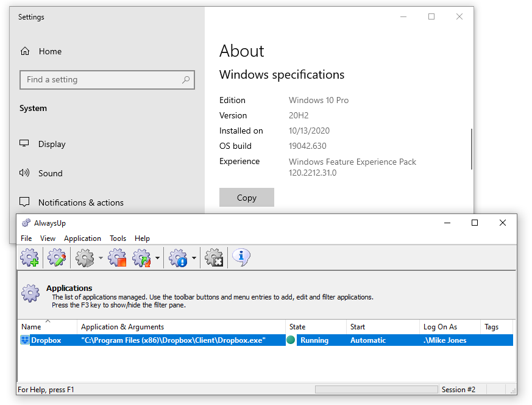Open the File menu in AlwaysUp
The width and height of the screenshot is (532, 405).
(x=26, y=238)
